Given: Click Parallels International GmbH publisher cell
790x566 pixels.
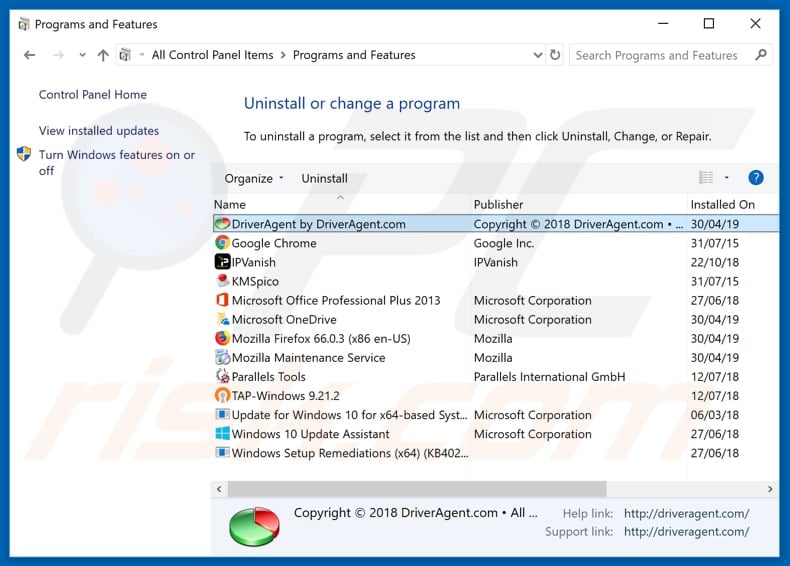Looking at the screenshot, I should [x=549, y=376].
